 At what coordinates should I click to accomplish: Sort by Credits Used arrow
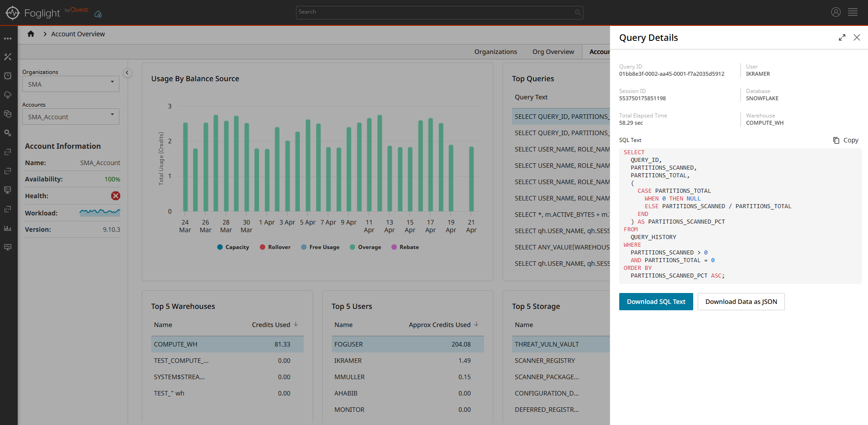[296, 324]
